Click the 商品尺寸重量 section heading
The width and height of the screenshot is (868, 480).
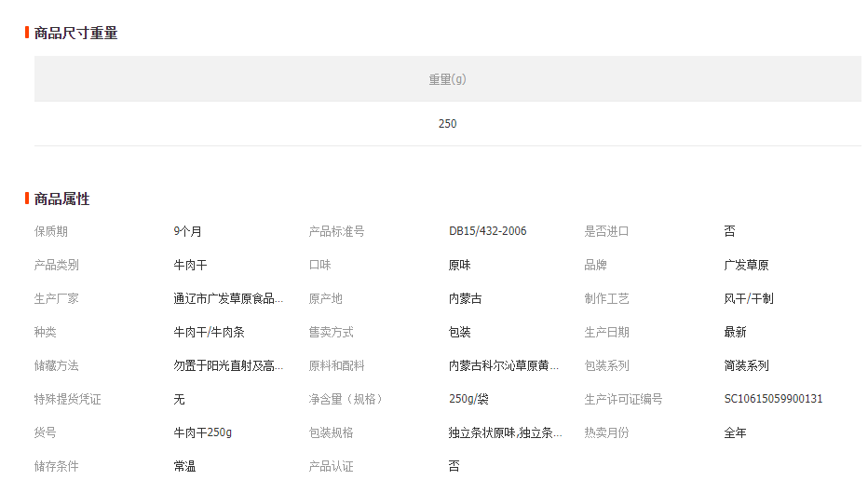click(x=75, y=34)
